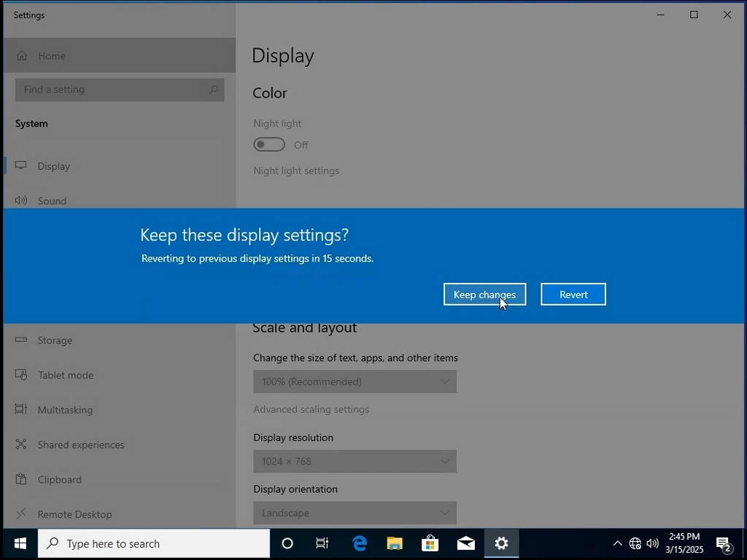747x560 pixels.
Task: Open Multitasking settings
Action: pos(120,410)
